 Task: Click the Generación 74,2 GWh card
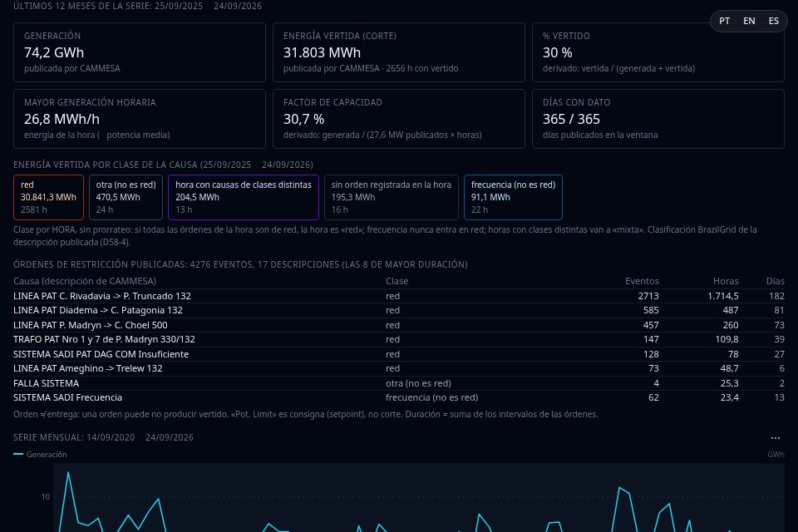[x=140, y=52]
